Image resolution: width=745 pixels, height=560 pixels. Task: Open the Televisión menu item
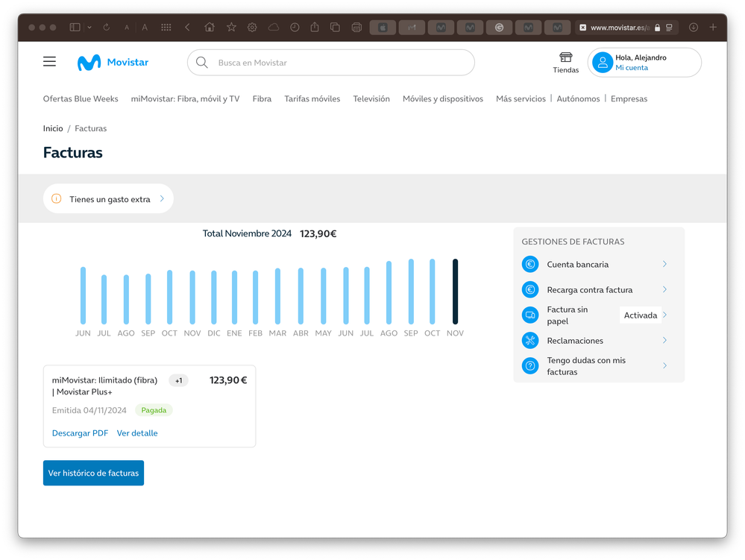point(371,98)
